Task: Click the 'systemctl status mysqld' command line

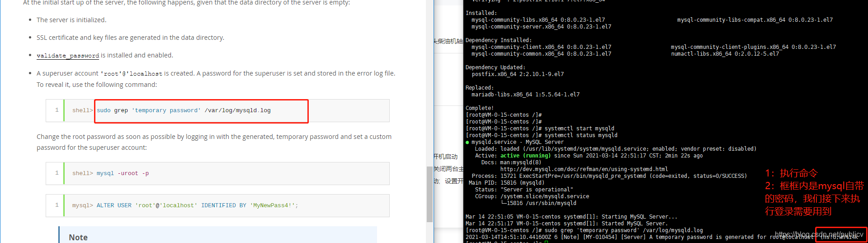Action: pos(542,135)
